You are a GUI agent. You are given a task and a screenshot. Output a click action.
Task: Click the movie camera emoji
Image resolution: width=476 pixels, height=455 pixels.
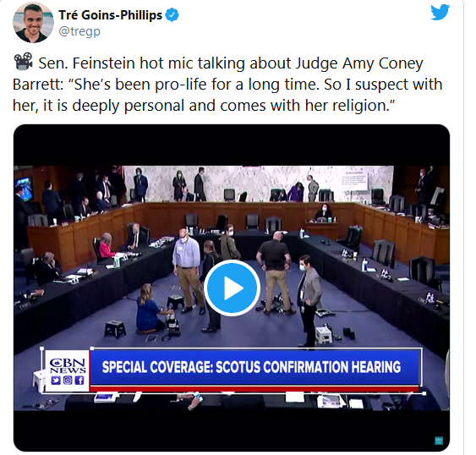(x=23, y=62)
